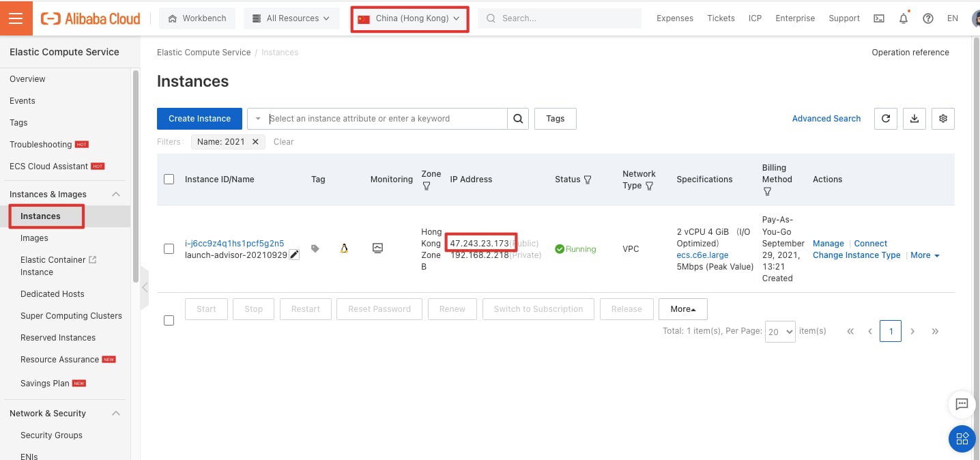The image size is (980, 460).
Task: Open Operation reference link
Action: (910, 53)
